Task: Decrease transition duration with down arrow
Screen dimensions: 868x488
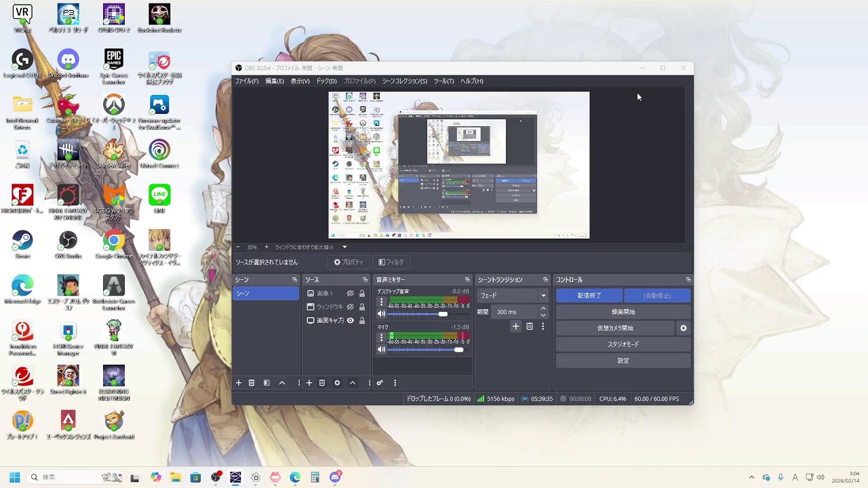Action: coord(543,315)
